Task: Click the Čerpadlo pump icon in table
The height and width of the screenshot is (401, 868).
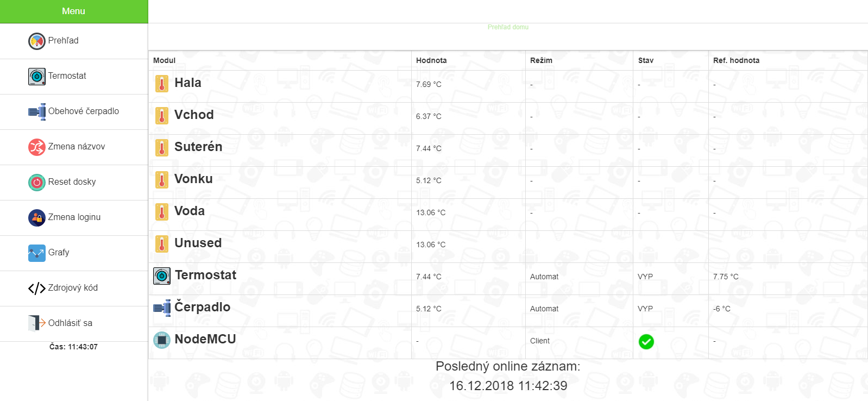Action: (162, 308)
